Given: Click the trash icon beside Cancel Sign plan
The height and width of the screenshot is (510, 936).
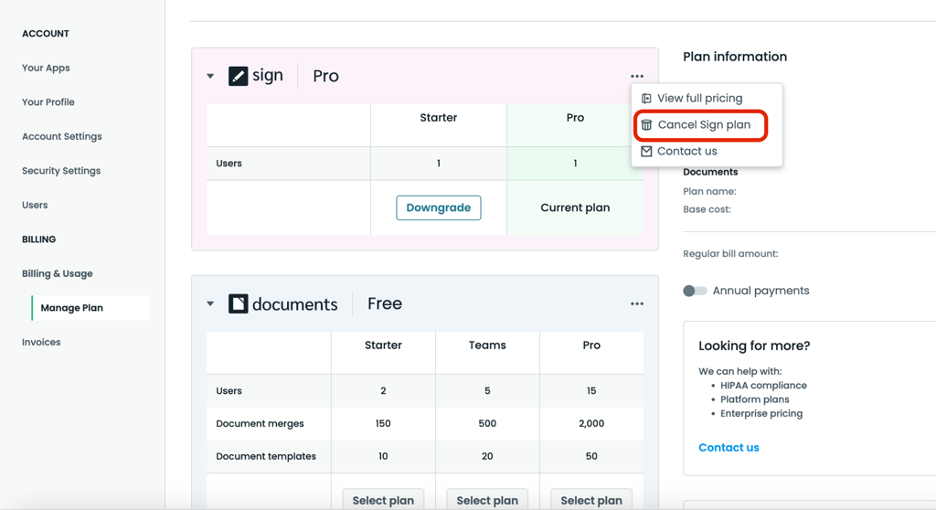Looking at the screenshot, I should (646, 125).
